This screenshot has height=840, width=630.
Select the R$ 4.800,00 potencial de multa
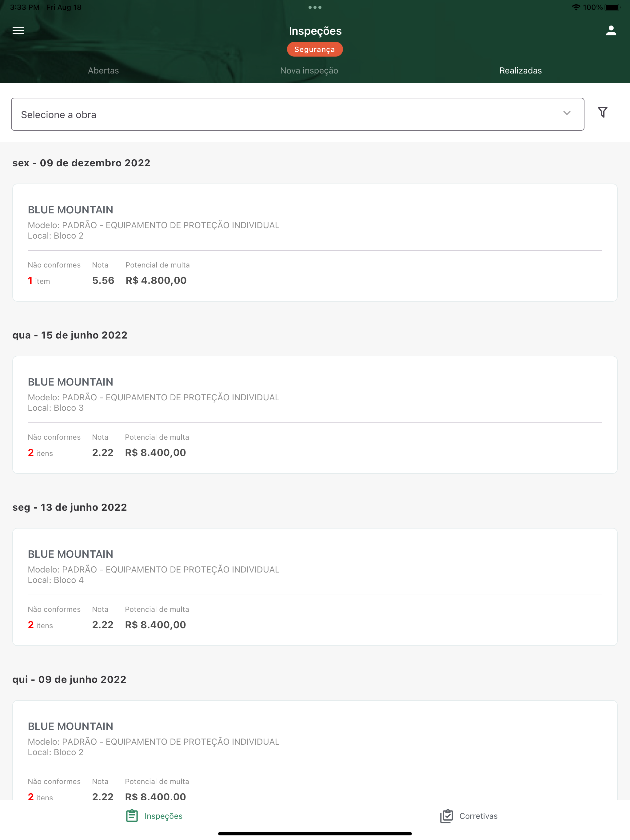[156, 281]
